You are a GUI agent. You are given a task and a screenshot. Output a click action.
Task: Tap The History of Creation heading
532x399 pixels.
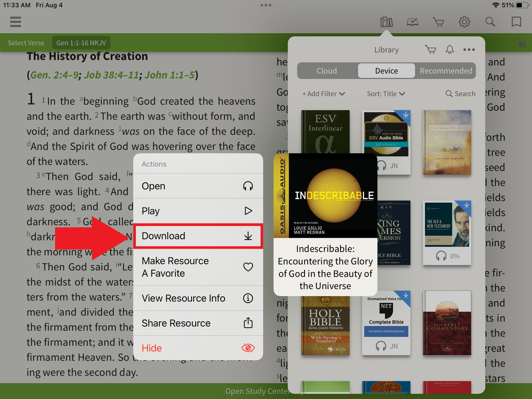point(87,56)
